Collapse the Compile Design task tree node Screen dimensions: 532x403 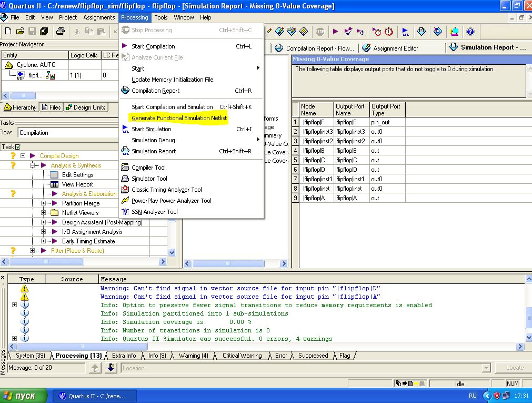tap(23, 156)
